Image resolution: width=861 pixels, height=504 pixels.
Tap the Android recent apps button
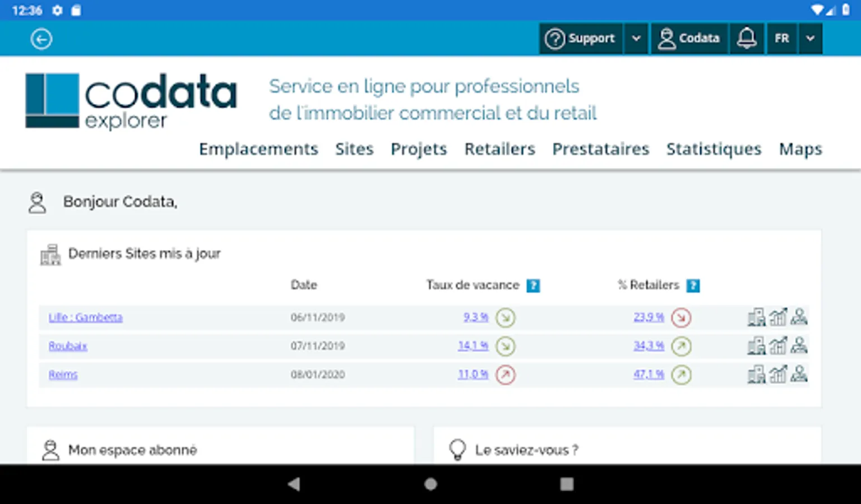[567, 484]
